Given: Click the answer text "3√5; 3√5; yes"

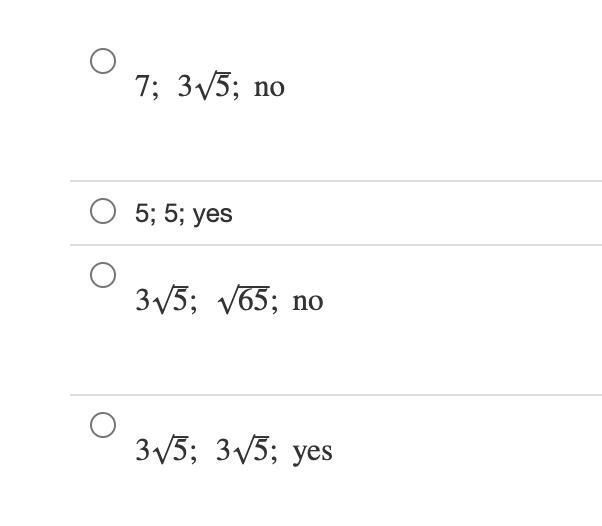Looking at the screenshot, I should click(x=234, y=451).
